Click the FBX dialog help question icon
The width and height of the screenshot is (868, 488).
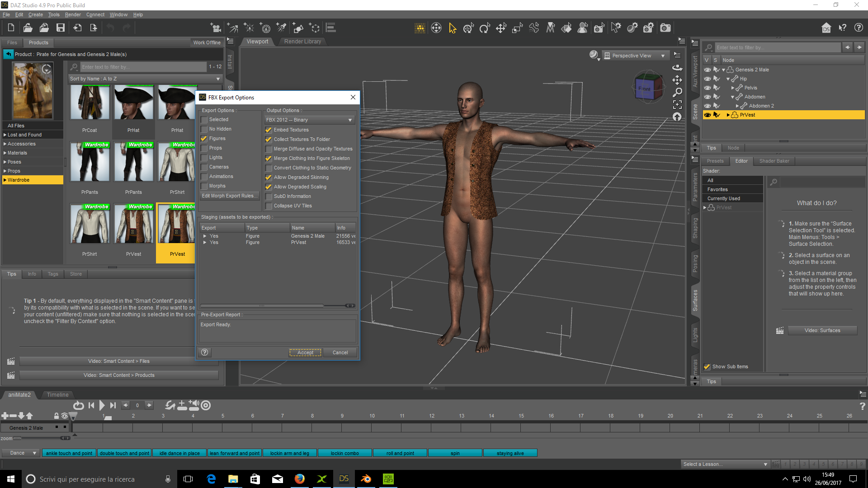204,352
